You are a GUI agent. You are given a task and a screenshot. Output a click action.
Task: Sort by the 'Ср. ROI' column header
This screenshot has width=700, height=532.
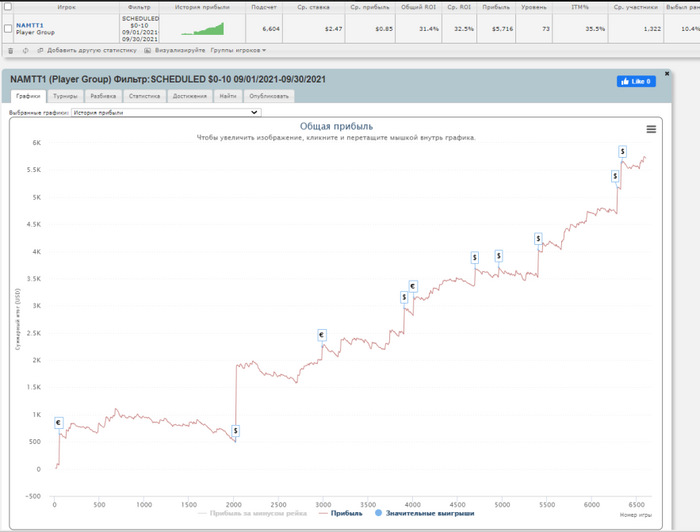[459, 7]
